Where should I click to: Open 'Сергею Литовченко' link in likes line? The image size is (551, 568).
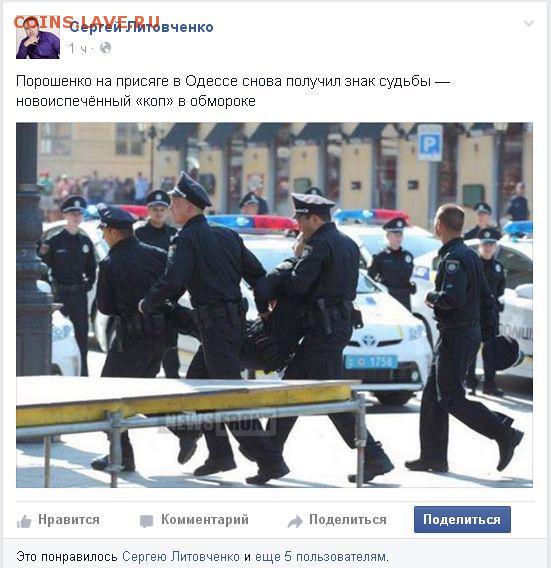(x=181, y=556)
